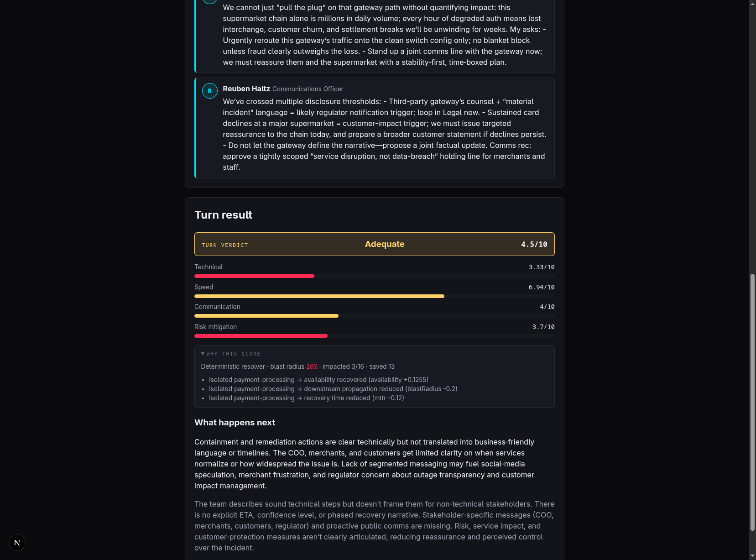Open the Next.js dev tools badge
Viewport: 756px width, 560px height.
[x=17, y=543]
